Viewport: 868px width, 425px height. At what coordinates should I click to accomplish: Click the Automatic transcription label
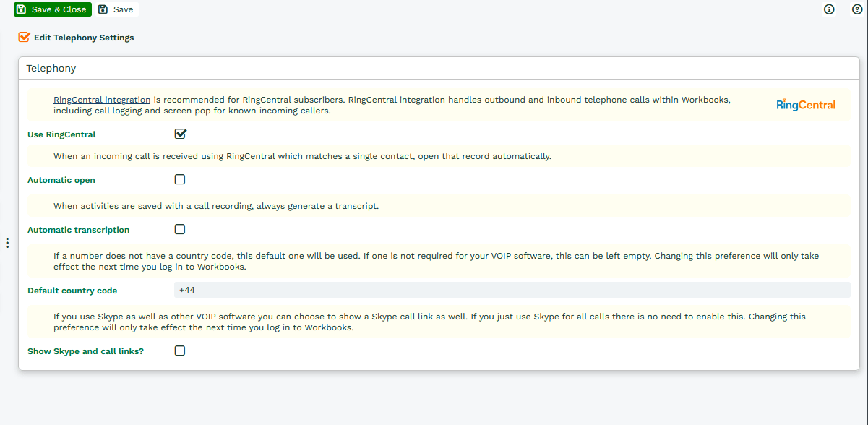click(78, 230)
